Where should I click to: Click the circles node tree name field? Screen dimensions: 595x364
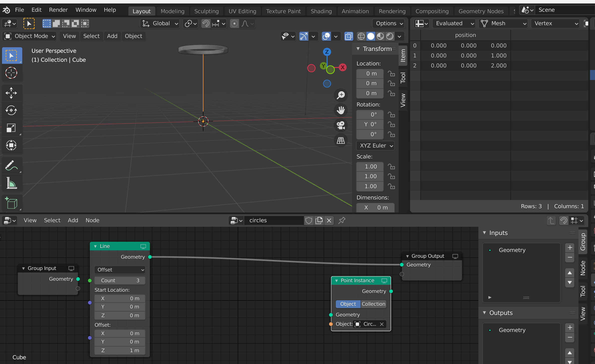click(x=274, y=220)
